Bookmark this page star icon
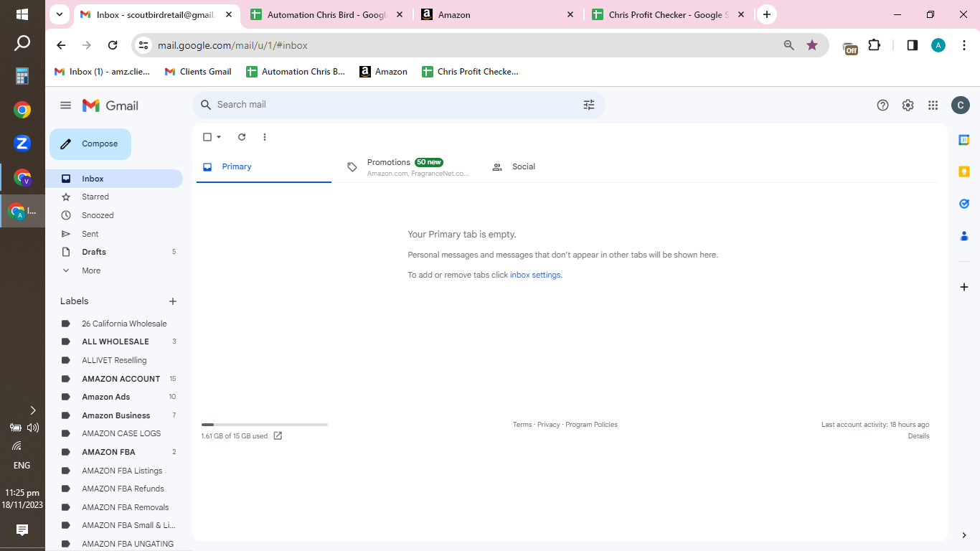 (x=812, y=45)
